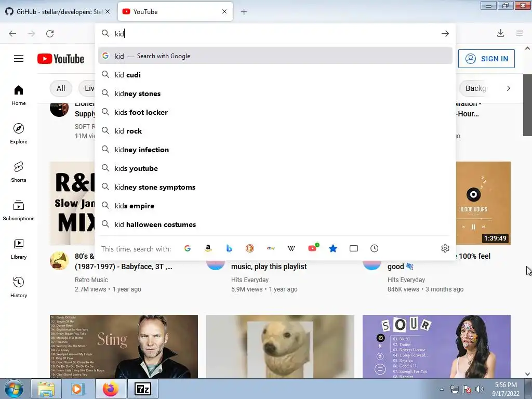This screenshot has width=532, height=399.
Task: Search this time with DuckDuckGo icon
Action: pyautogui.click(x=250, y=248)
